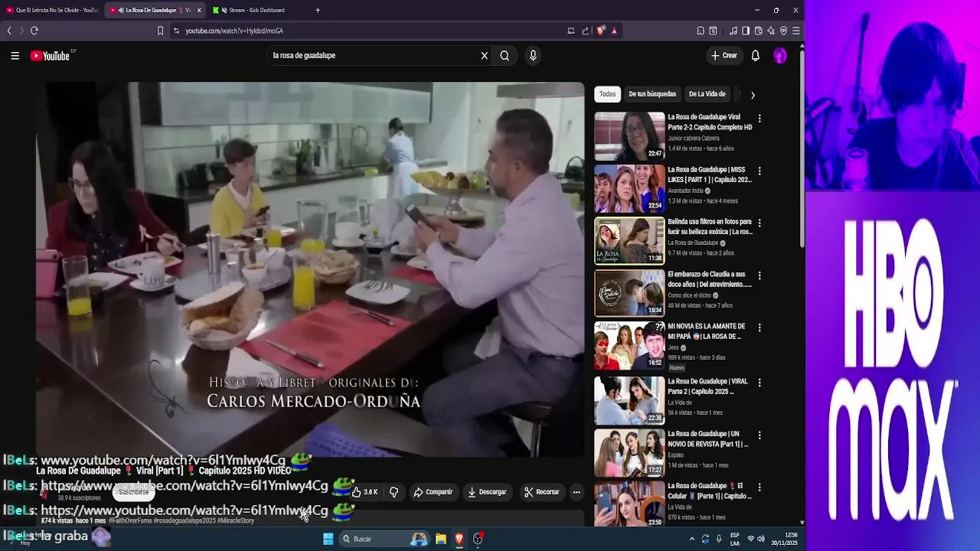The image size is (980, 551).
Task: Click the Compartir share button
Action: tap(433, 492)
